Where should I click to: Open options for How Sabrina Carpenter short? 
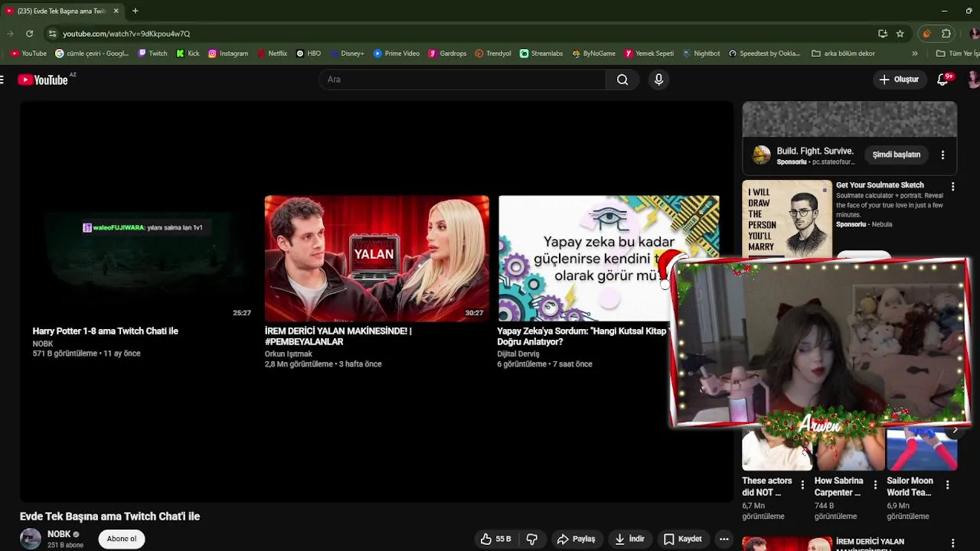click(875, 485)
